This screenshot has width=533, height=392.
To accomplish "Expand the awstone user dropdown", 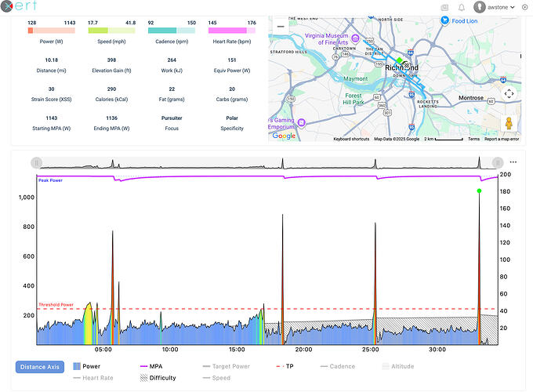I will 513,7.
